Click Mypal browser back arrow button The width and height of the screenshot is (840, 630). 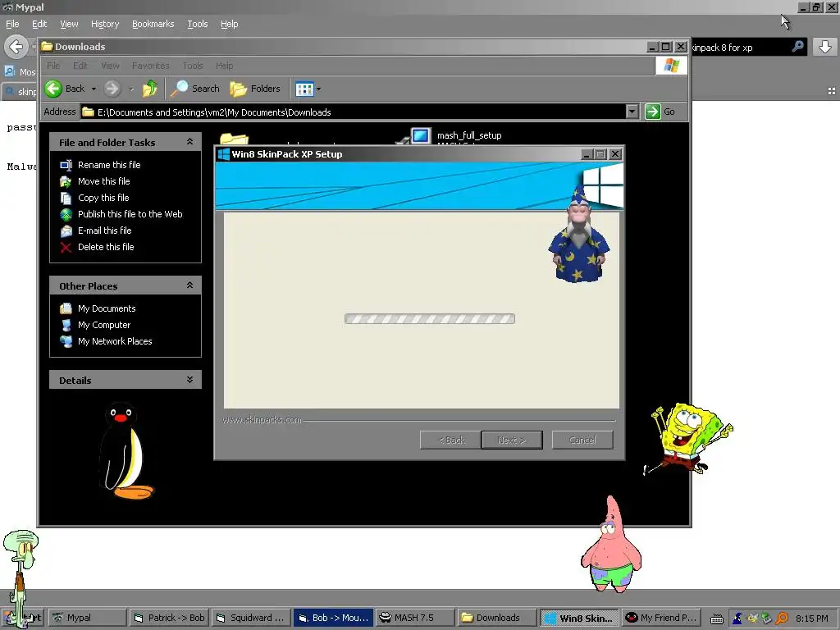tap(16, 47)
